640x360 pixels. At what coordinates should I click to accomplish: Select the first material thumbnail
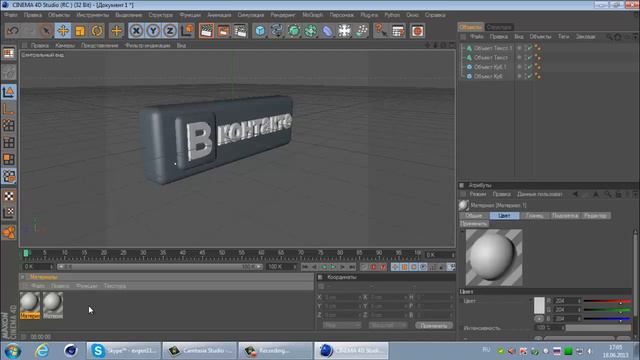tap(30, 305)
